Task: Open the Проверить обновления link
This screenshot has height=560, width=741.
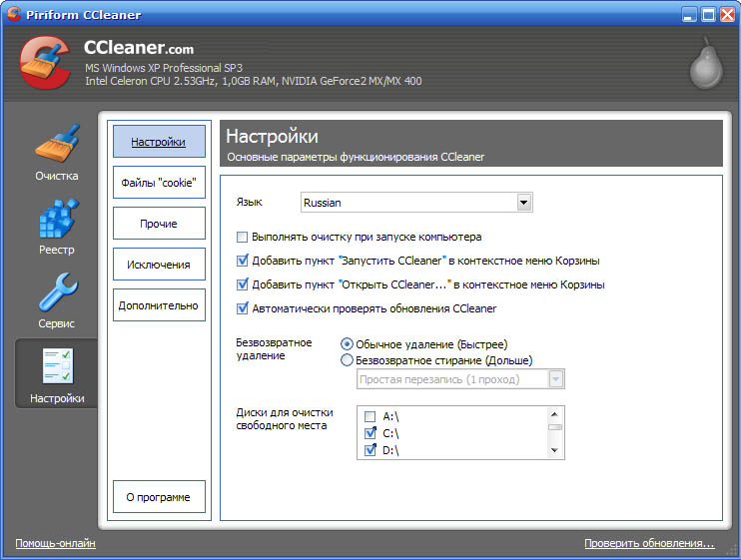Action: 649,544
